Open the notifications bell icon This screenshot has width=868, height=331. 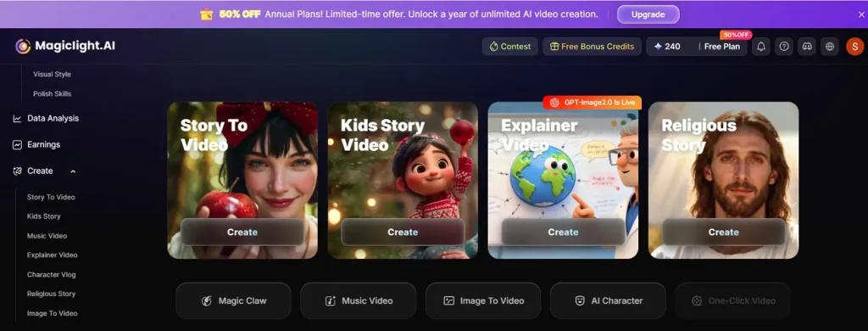pos(761,47)
